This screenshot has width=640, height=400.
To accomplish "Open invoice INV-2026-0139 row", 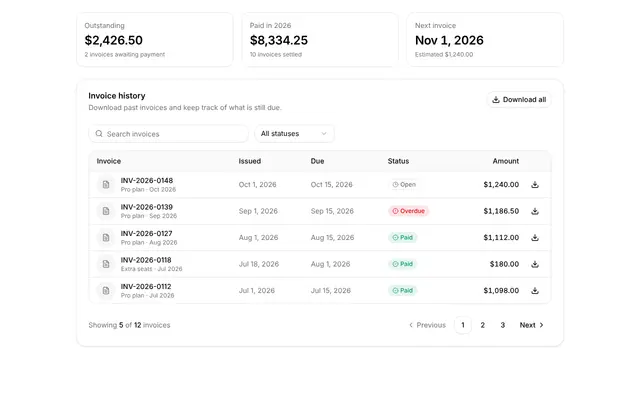I will point(320,211).
